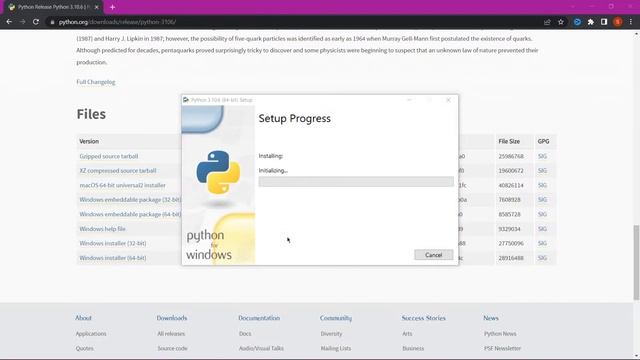Click the setup progress bar

[x=356, y=181]
